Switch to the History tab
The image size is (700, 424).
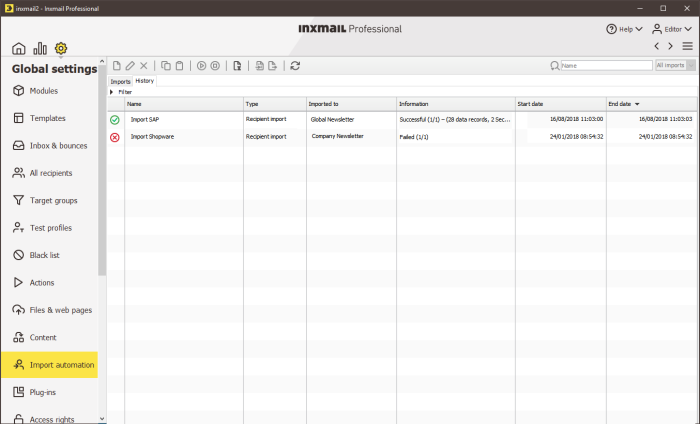pyautogui.click(x=145, y=81)
